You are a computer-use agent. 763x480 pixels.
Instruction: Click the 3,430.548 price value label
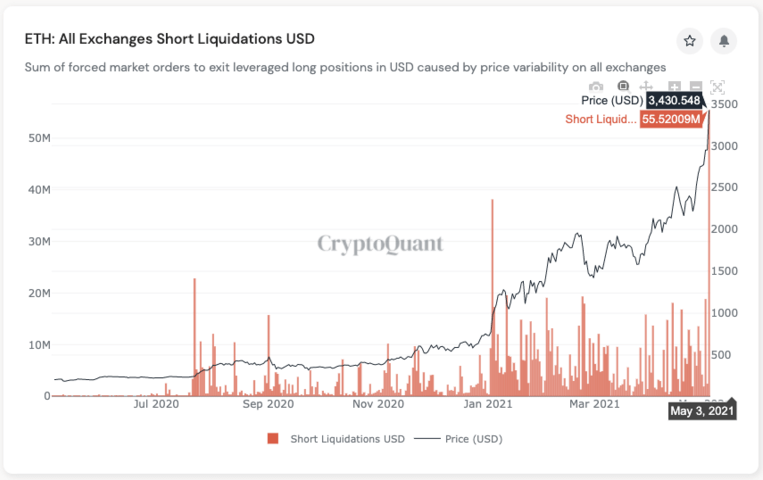tap(674, 101)
